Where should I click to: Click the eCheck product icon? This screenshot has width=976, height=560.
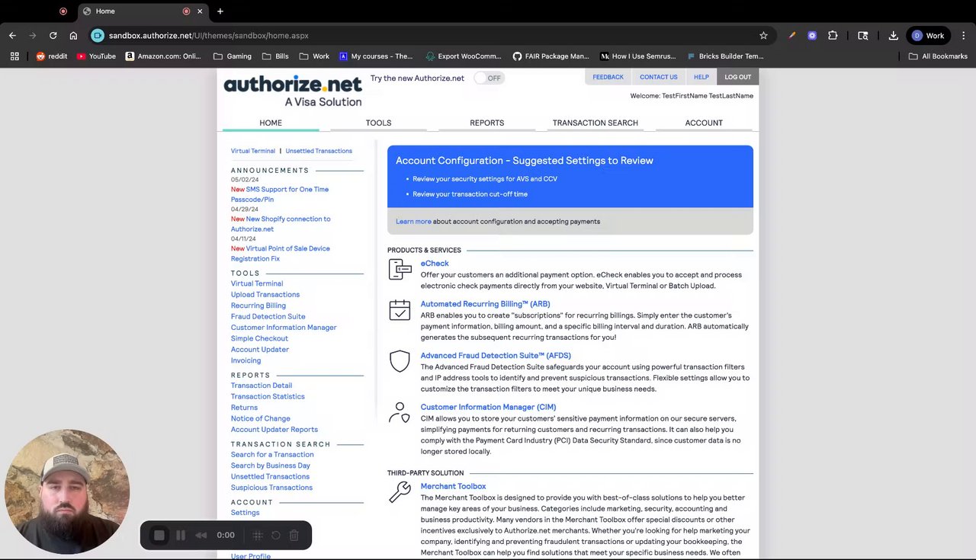400,269
